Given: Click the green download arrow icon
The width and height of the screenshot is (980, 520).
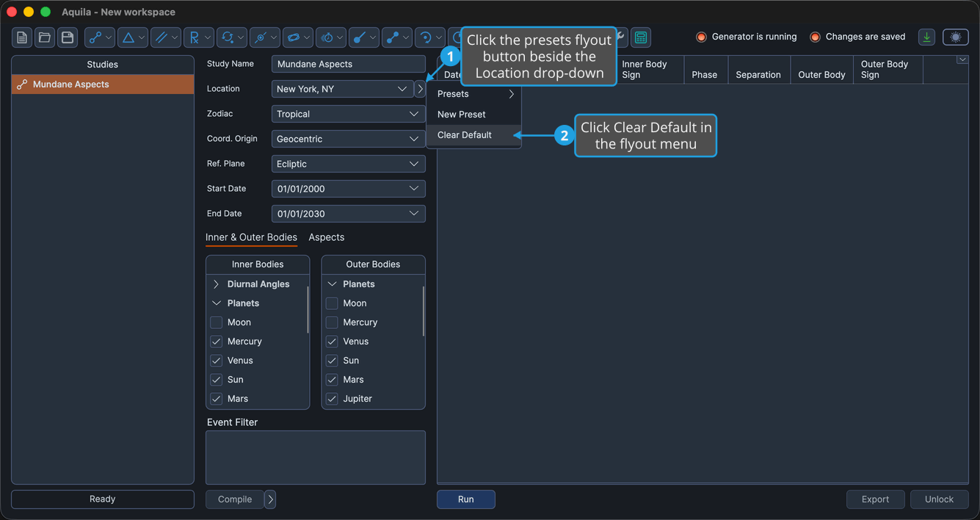Looking at the screenshot, I should point(926,37).
